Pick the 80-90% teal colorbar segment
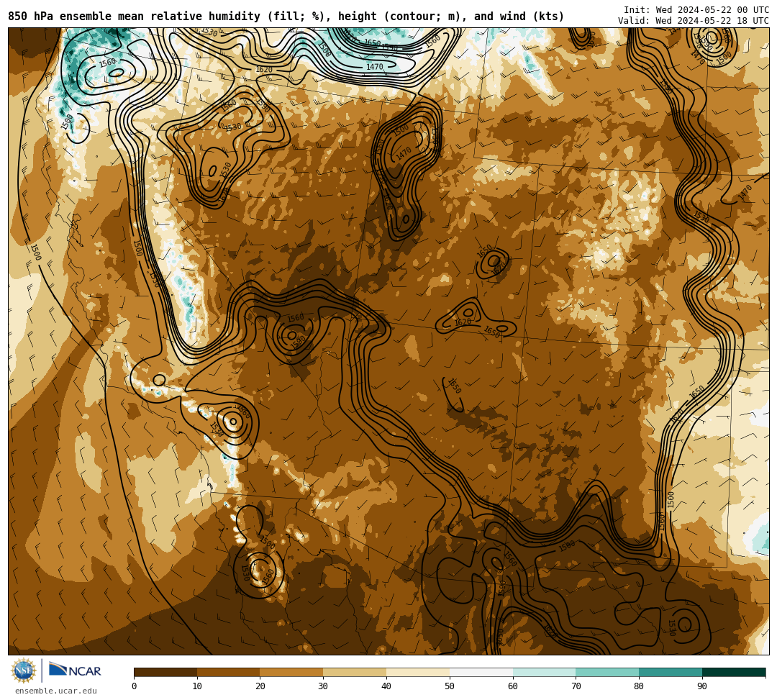777x700 pixels. pyautogui.click(x=671, y=672)
